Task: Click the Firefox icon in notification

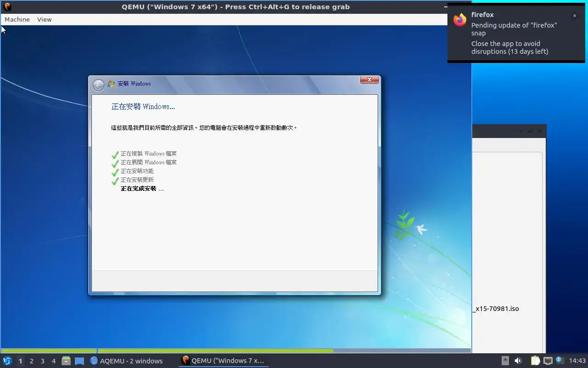Action: point(460,20)
